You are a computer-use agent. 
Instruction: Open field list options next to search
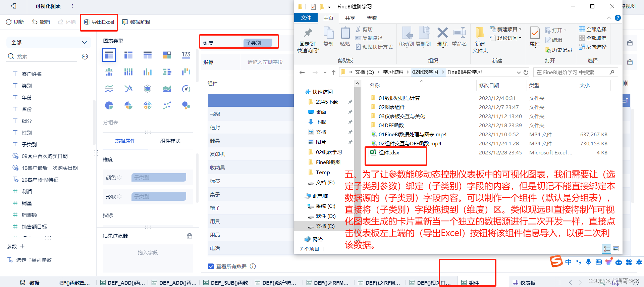85,56
